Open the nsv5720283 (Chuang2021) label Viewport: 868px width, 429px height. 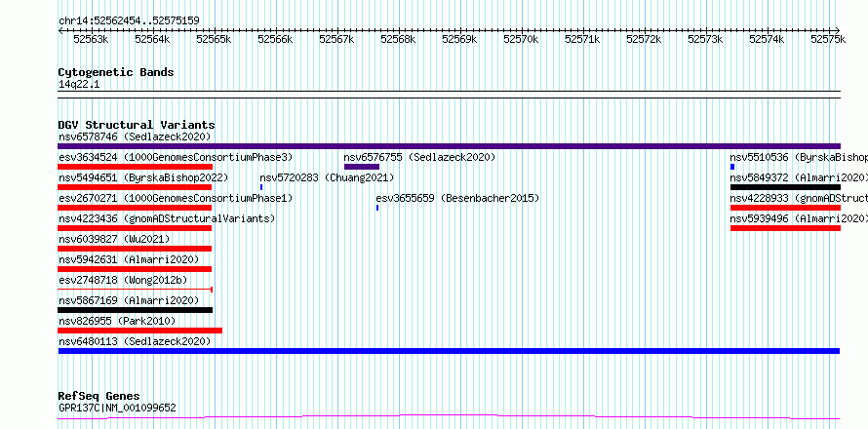(x=327, y=177)
